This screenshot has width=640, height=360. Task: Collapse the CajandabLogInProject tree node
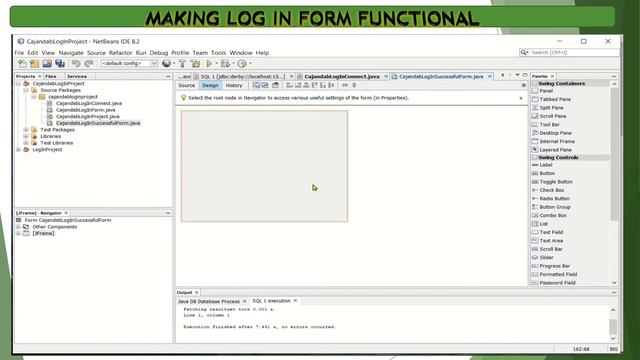pyautogui.click(x=18, y=83)
